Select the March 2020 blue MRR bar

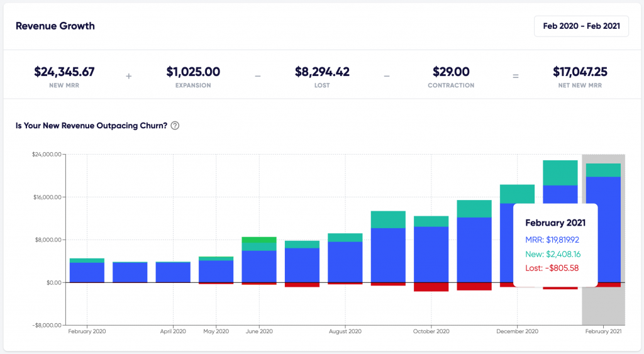[x=130, y=273]
